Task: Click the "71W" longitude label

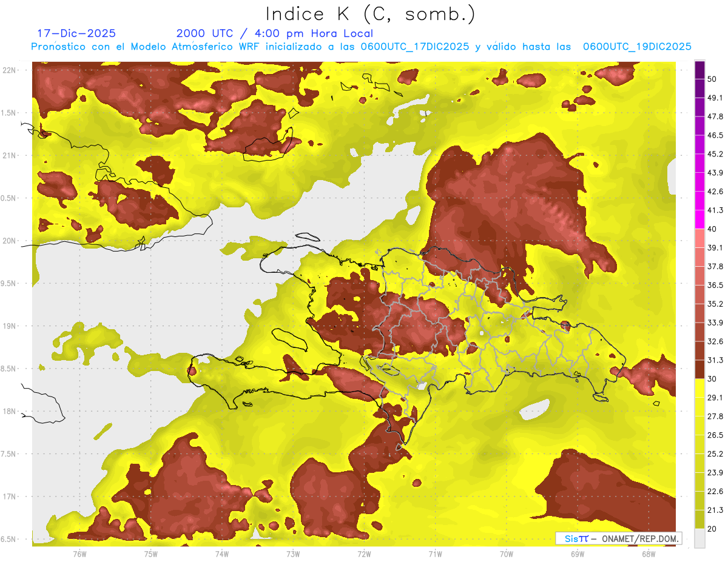Action: [x=435, y=554]
